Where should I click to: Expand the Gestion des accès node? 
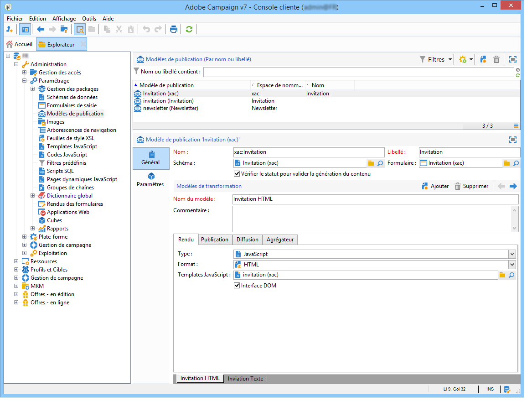(x=25, y=73)
